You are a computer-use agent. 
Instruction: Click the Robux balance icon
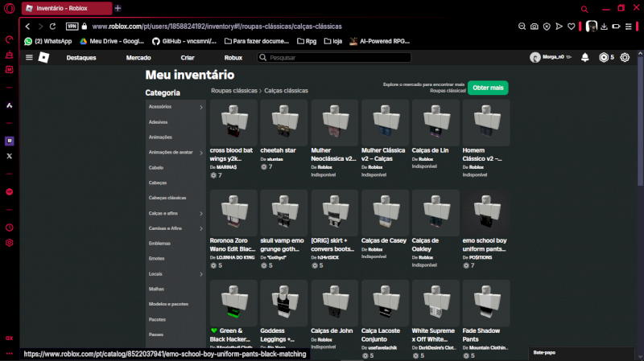pyautogui.click(x=602, y=58)
